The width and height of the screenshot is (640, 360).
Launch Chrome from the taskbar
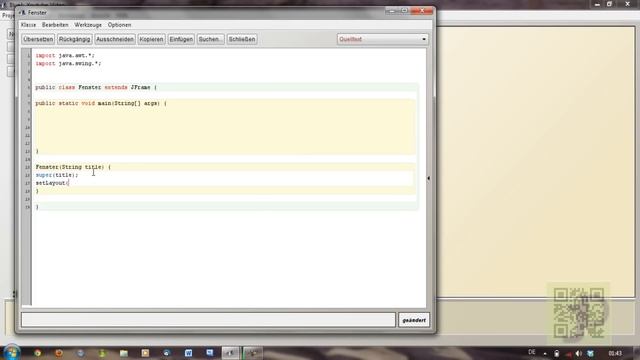[x=38, y=353]
